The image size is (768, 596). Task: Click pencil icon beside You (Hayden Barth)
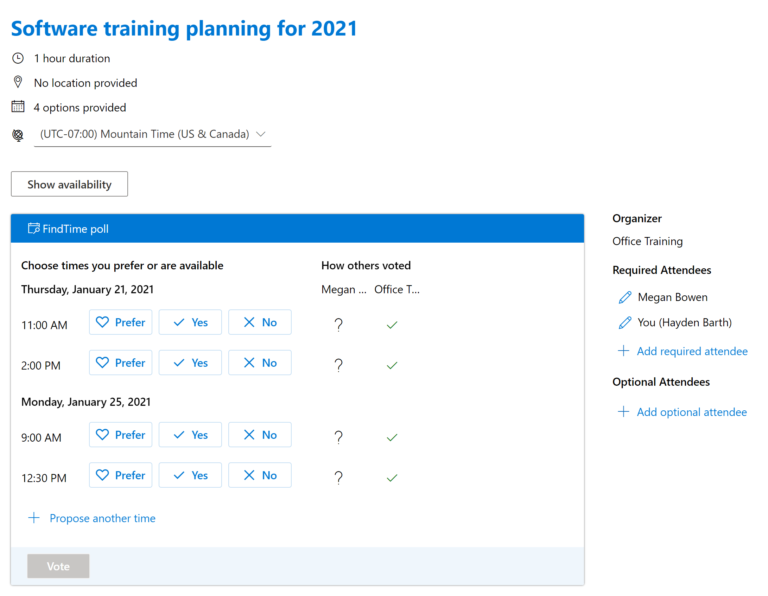click(x=624, y=322)
